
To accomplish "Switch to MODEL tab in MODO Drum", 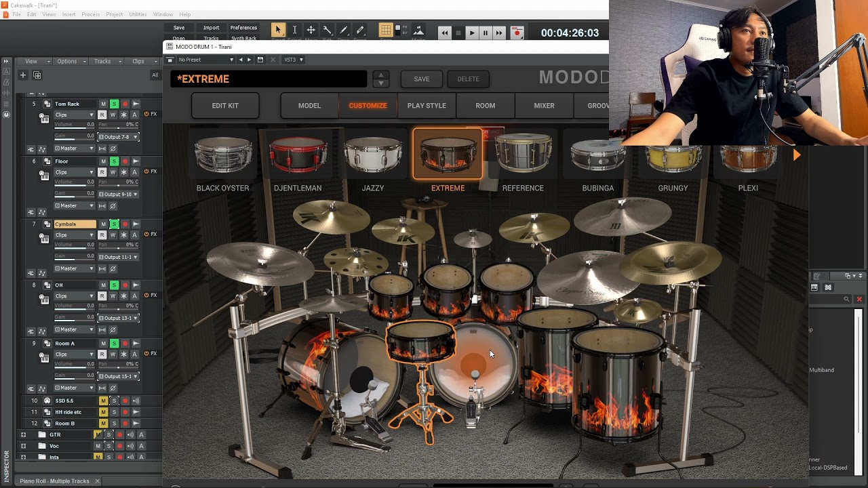I will click(309, 106).
